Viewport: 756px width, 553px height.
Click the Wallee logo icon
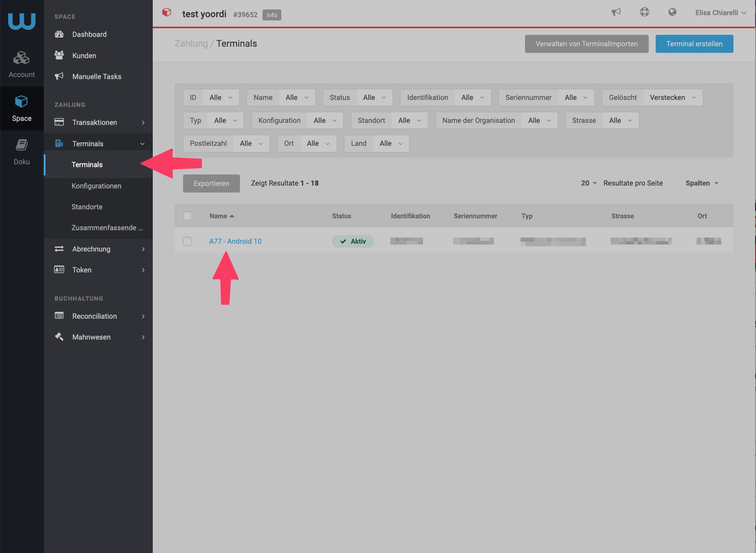[22, 21]
